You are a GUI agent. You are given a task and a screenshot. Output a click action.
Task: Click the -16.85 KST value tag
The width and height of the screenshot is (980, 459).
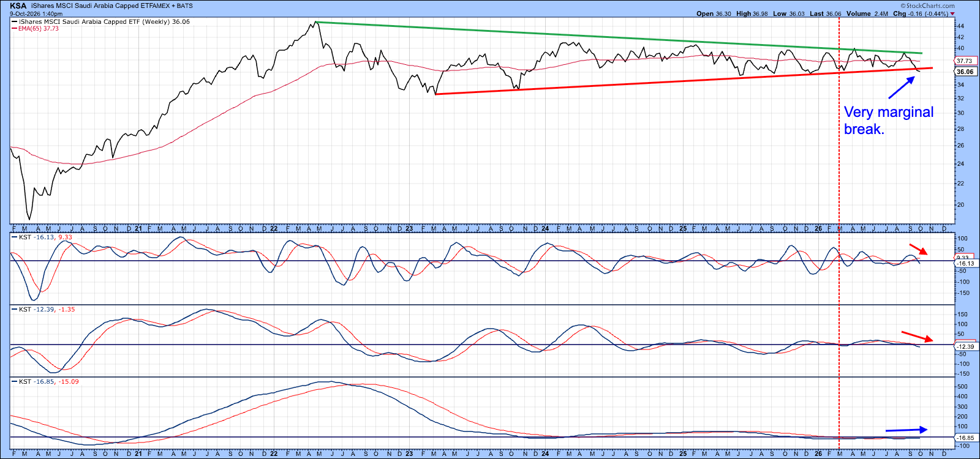pos(966,438)
